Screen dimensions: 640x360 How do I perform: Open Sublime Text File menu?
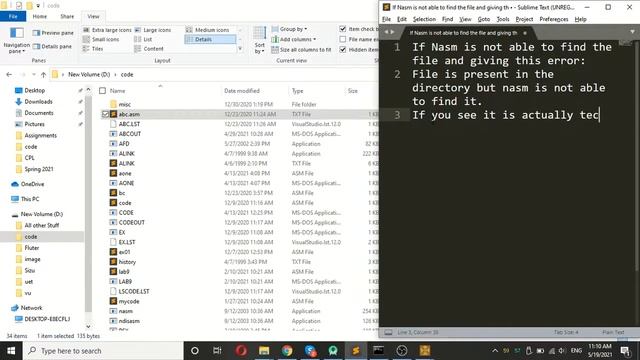386,19
